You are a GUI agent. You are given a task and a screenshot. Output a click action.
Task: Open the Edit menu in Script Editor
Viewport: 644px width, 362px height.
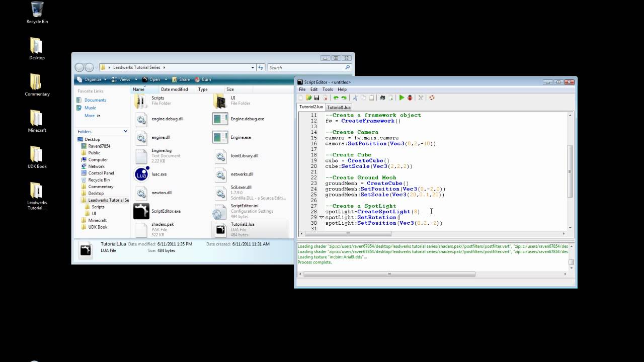[x=314, y=89]
